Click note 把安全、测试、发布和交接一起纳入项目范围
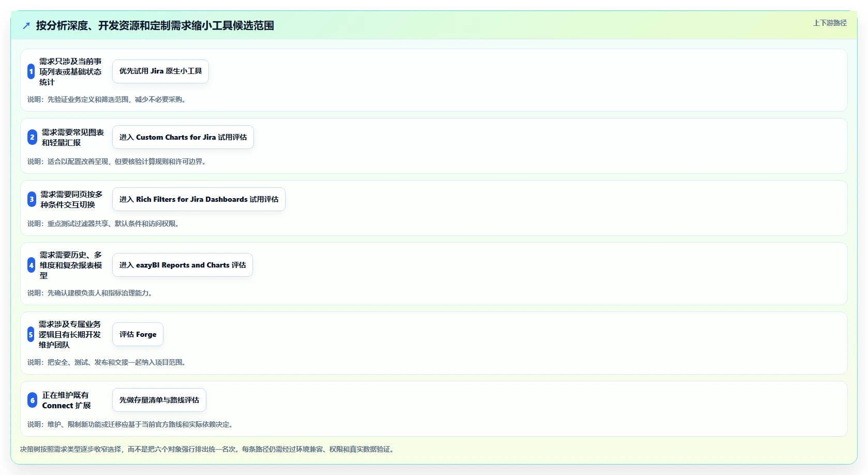Viewport: 868px width, 475px height. 108,362
